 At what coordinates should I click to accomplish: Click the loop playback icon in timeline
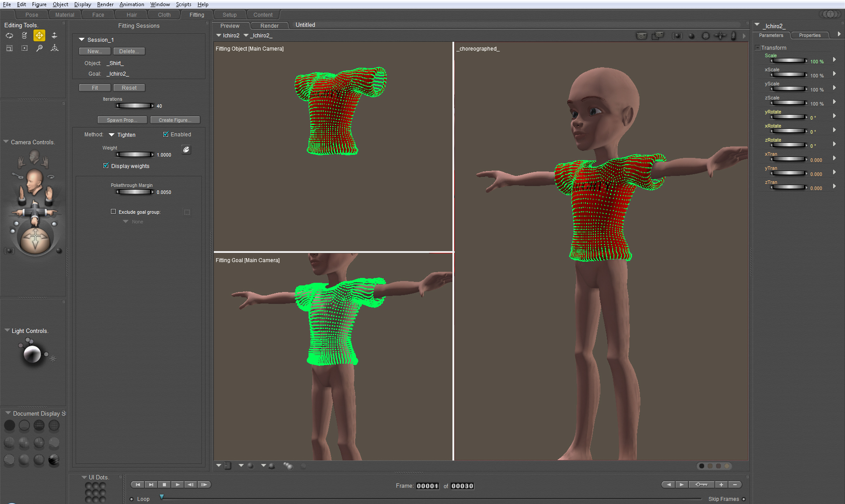[132, 497]
